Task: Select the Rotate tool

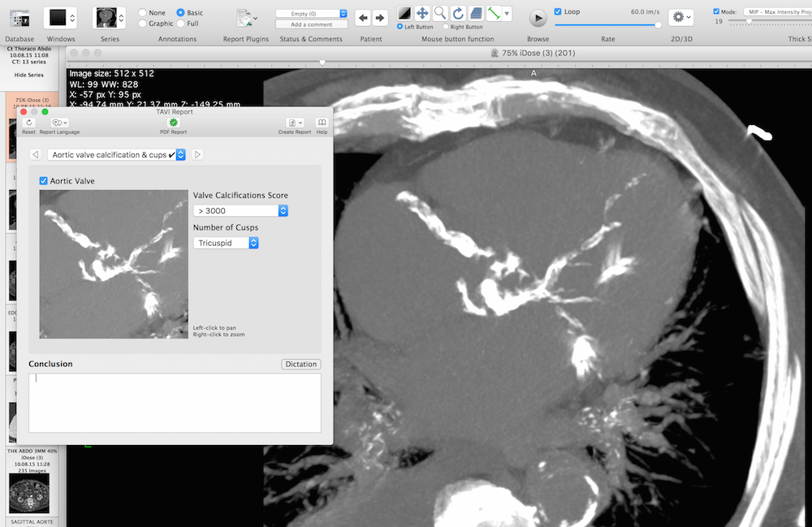Action: pos(458,14)
